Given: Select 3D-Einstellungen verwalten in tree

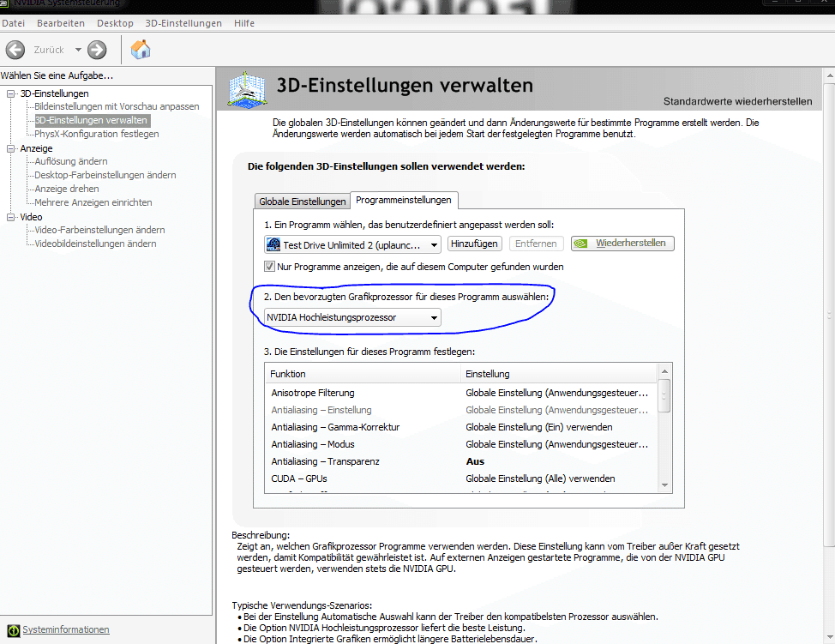Looking at the screenshot, I should [x=91, y=120].
